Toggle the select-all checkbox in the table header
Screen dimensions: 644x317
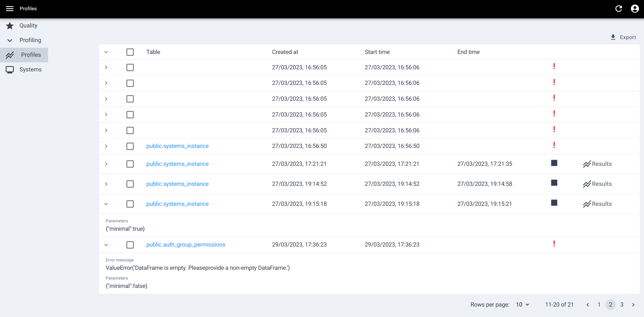pos(130,52)
